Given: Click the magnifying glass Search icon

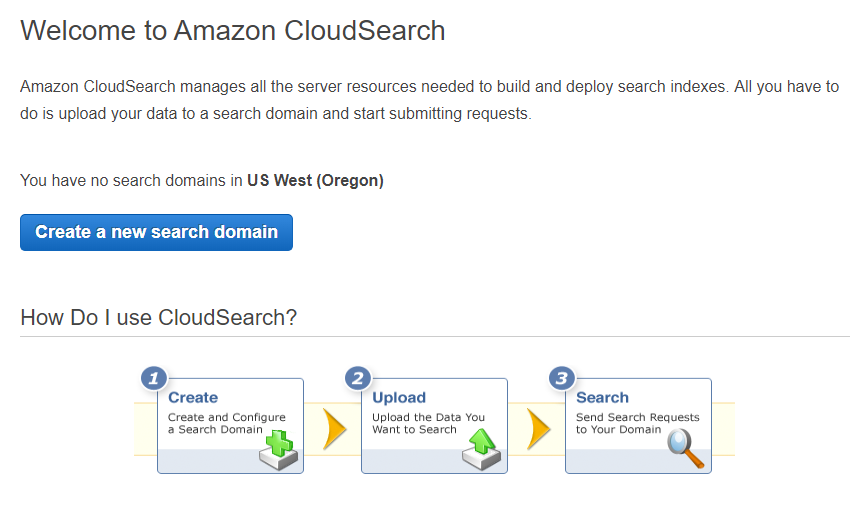Looking at the screenshot, I should coord(686,449).
